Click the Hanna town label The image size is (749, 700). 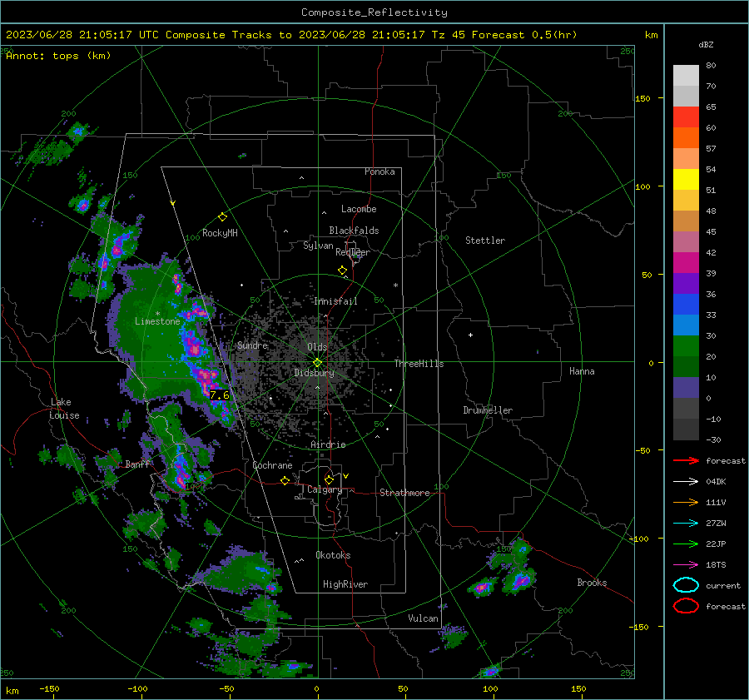pyautogui.click(x=582, y=371)
